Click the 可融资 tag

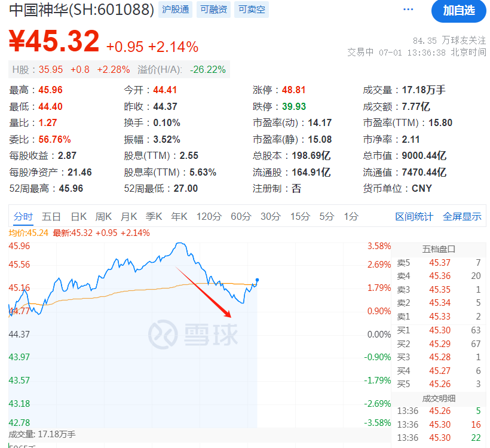coord(213,10)
